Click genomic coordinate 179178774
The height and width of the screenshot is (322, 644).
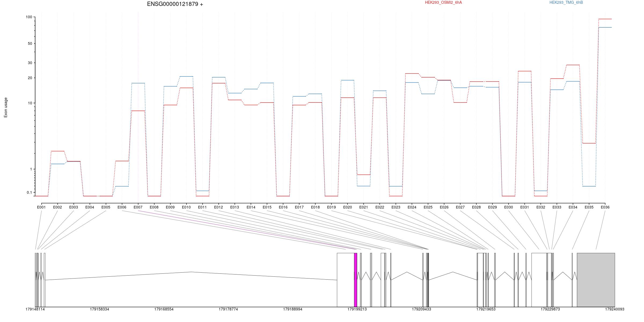228,309
